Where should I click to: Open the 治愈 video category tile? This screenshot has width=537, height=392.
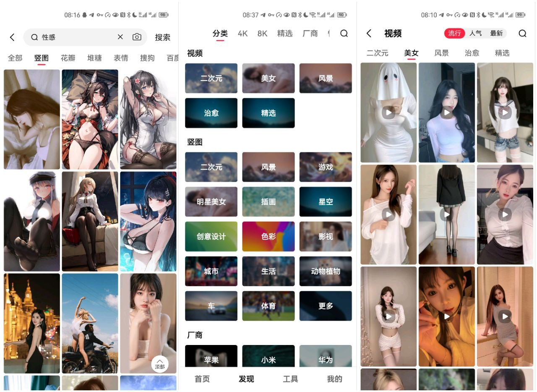click(x=211, y=113)
